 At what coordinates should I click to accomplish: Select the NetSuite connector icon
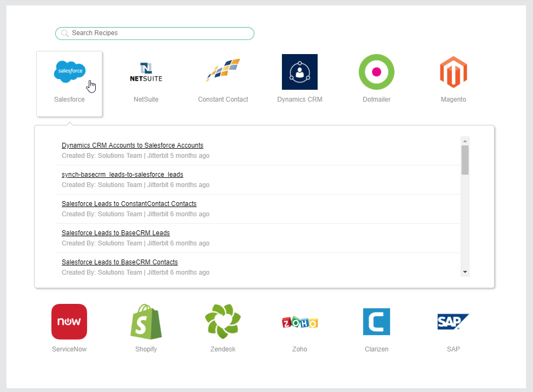pos(146,72)
